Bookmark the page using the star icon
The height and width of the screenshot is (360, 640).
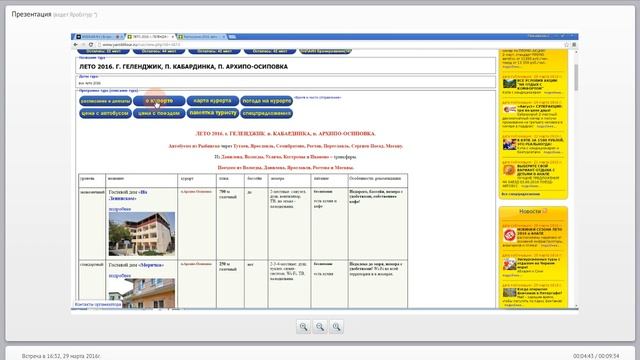coord(566,44)
